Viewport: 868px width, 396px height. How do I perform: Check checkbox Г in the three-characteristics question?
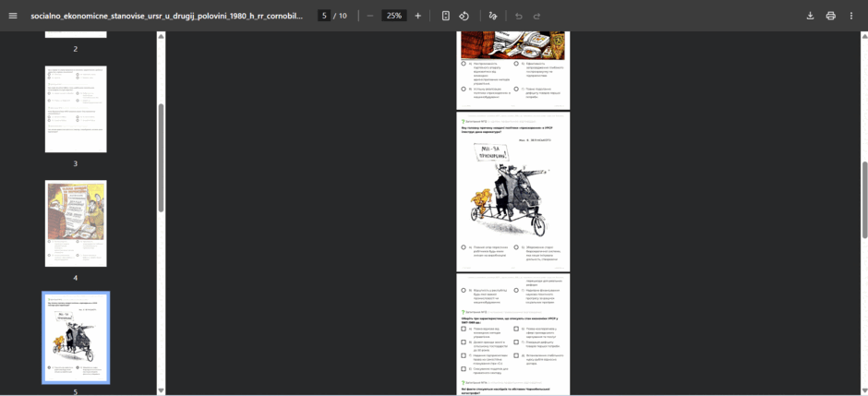(x=515, y=342)
